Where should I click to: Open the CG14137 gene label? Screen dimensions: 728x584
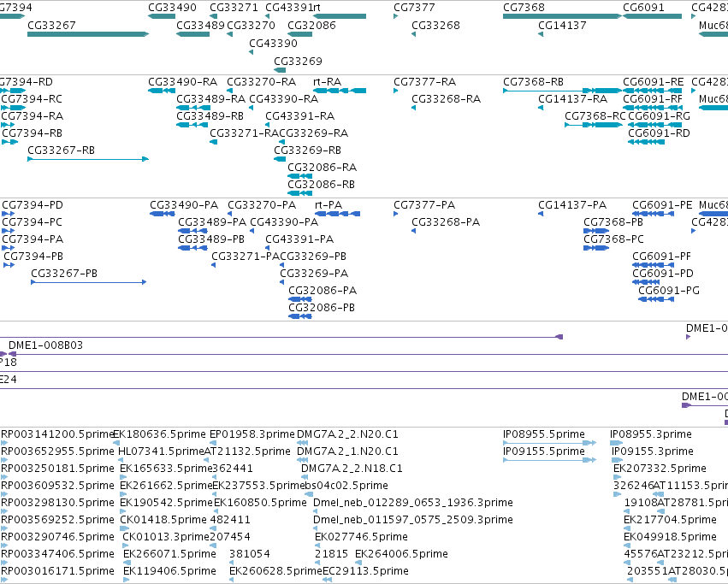coord(562,26)
